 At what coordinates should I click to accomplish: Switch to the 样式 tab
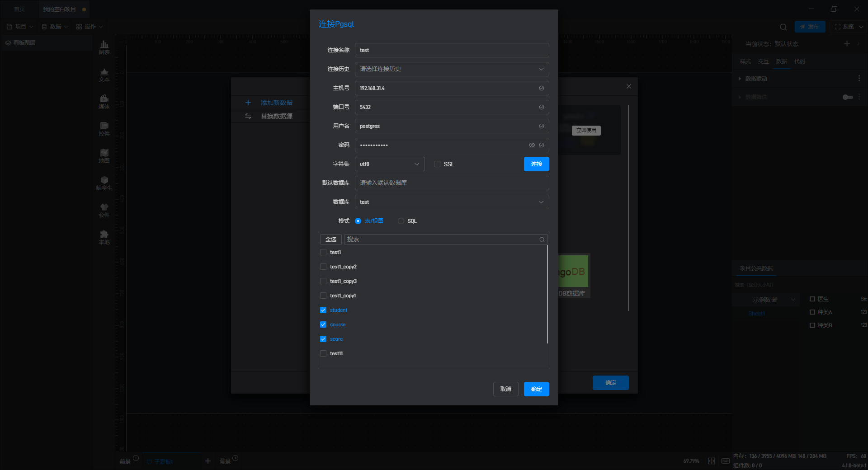745,61
